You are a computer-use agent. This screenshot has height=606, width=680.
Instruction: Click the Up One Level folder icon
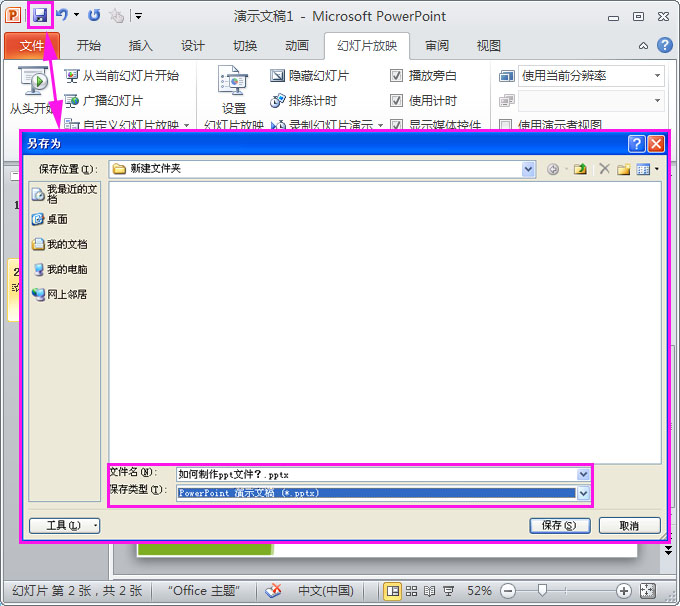click(x=580, y=169)
